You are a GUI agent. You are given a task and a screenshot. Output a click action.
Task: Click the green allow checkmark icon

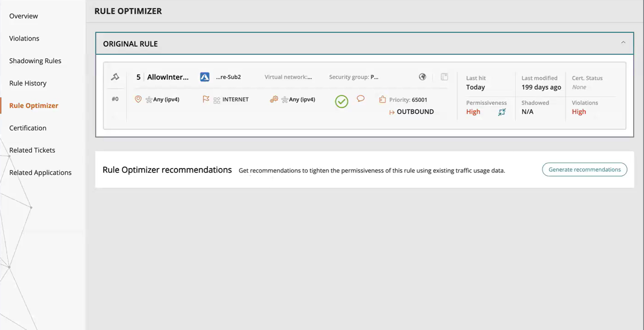341,101
